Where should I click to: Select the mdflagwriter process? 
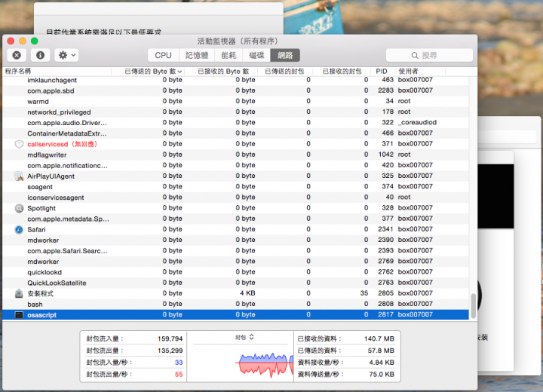pos(235,155)
